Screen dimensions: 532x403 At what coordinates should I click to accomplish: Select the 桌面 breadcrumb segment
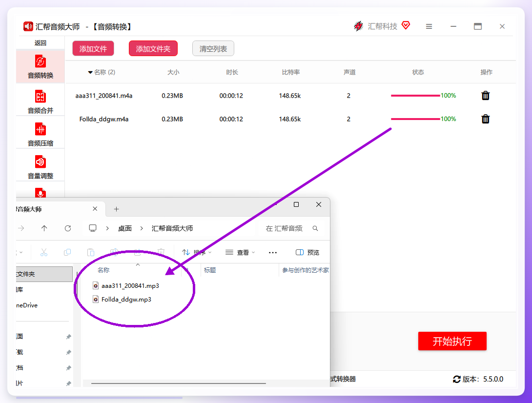(125, 228)
